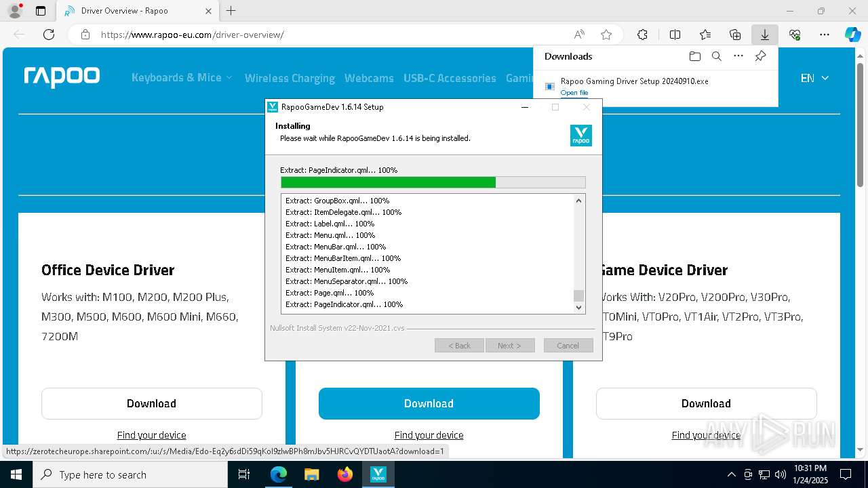Open Find your device under Office Driver

151,435
